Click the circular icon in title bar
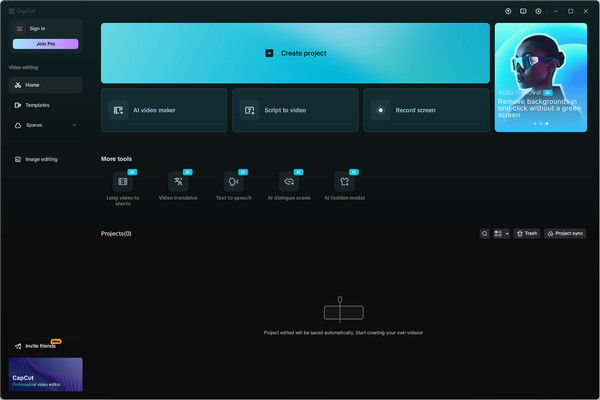 point(508,11)
